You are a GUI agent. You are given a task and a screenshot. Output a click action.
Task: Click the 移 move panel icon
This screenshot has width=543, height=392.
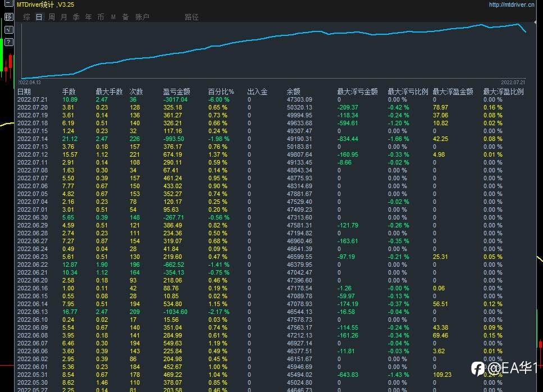tap(9, 17)
